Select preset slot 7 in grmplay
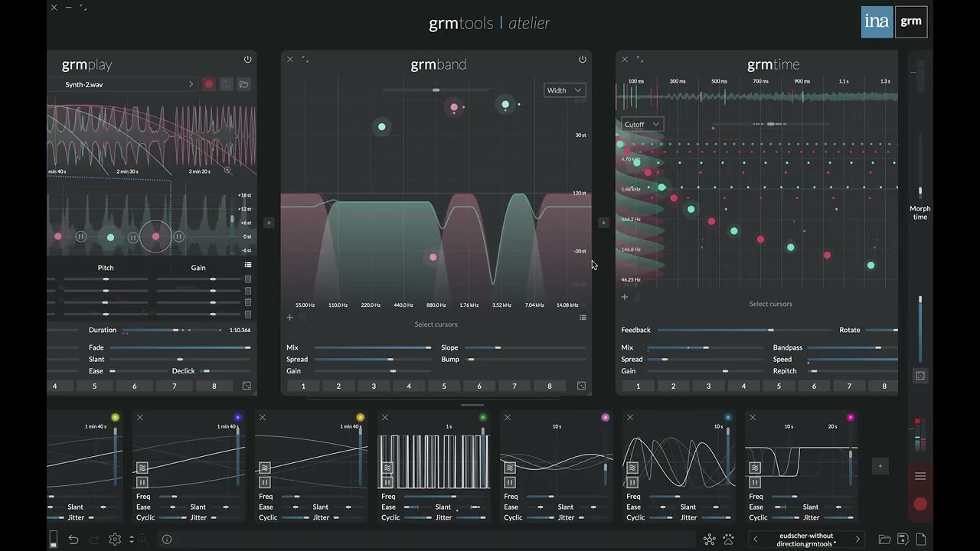The width and height of the screenshot is (980, 551). click(174, 386)
